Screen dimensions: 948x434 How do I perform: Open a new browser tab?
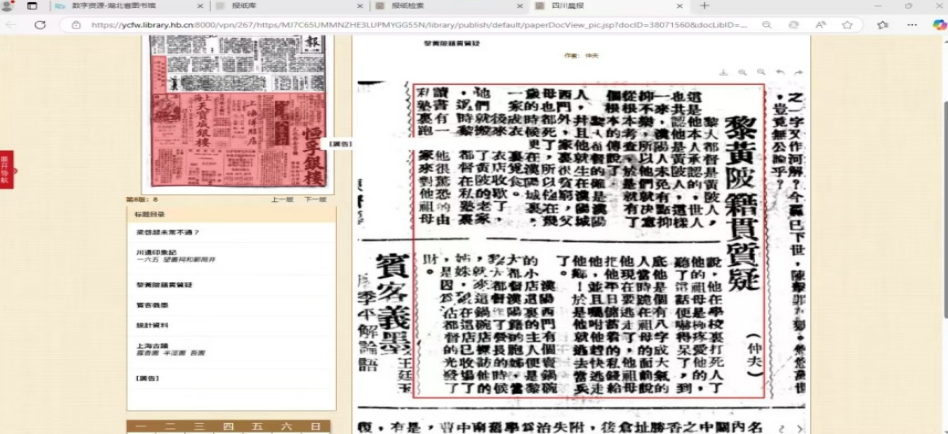704,6
